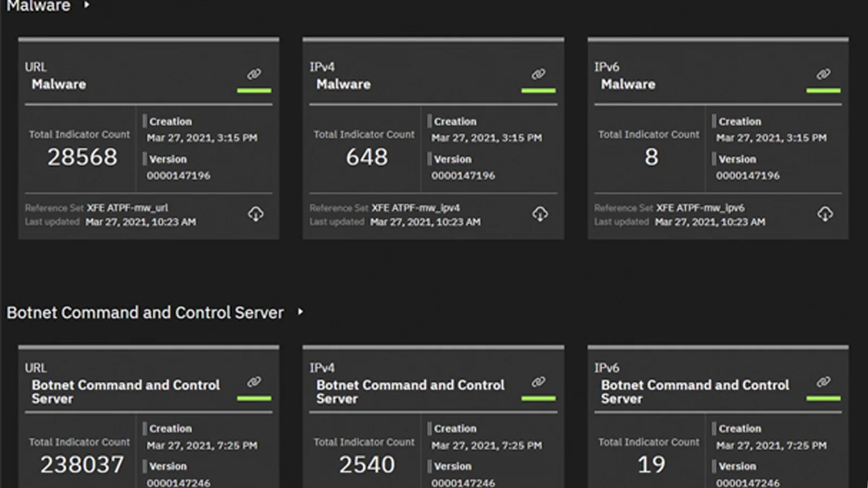Click creation date on IPv6 Malware card

[771, 138]
